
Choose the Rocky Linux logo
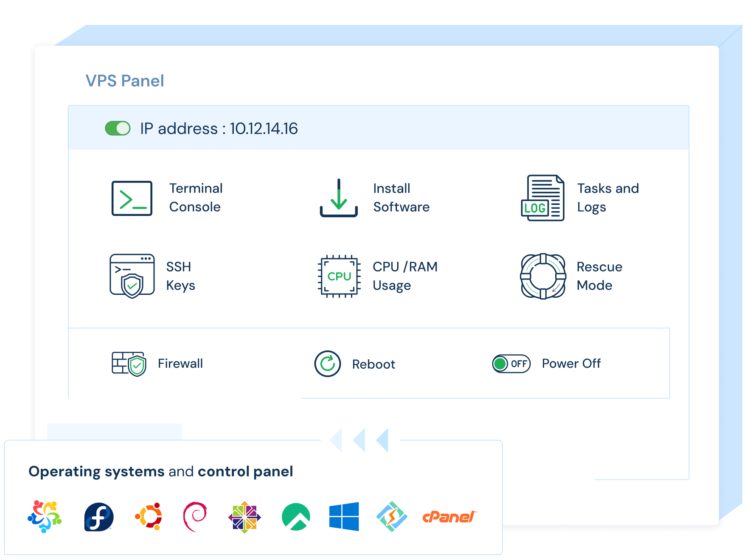tap(296, 517)
